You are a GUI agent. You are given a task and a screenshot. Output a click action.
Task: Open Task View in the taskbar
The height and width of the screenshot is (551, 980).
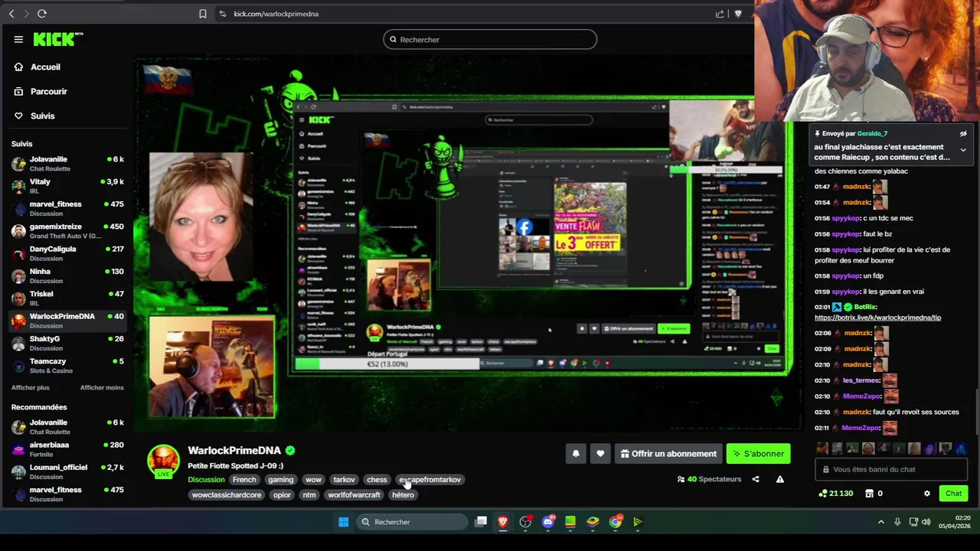pos(481,522)
